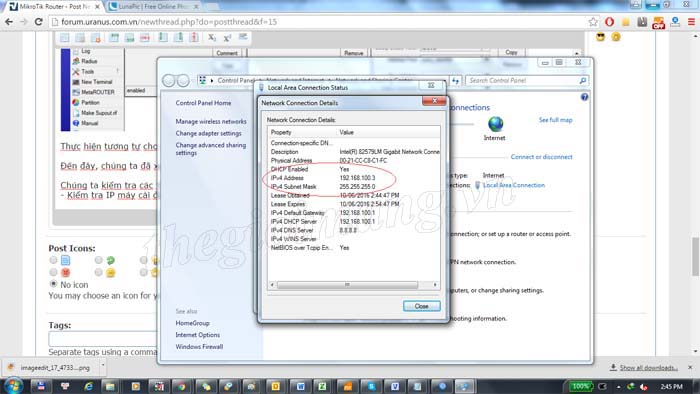Viewport: 700px width, 394px height.
Task: Select the No icon radio button
Action: 53,284
